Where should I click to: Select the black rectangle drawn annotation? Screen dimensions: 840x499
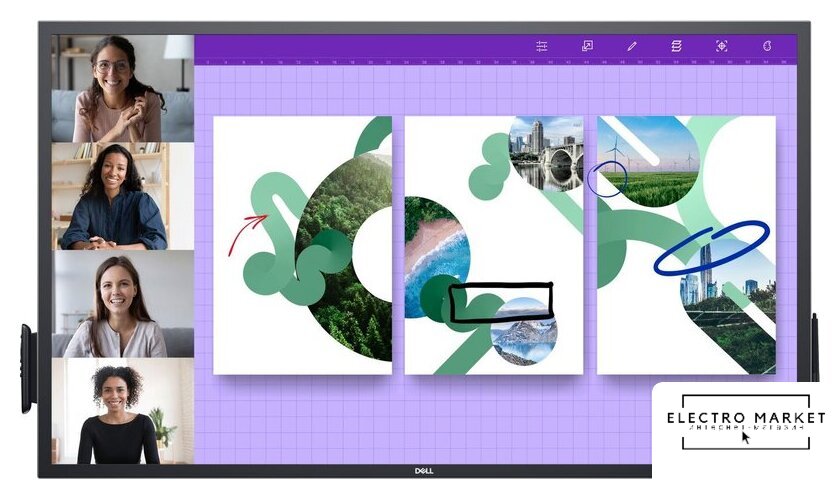[500, 302]
